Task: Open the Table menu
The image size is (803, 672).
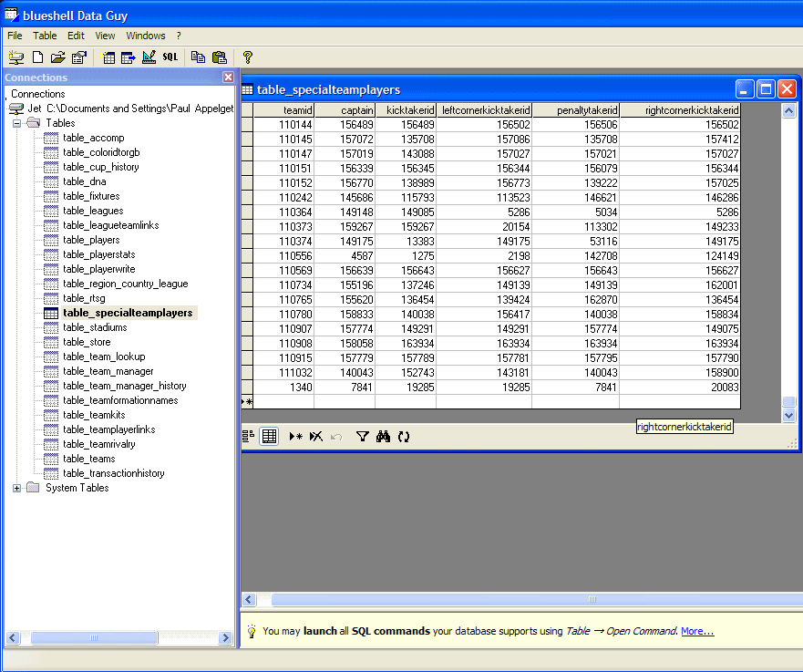Action: point(45,36)
